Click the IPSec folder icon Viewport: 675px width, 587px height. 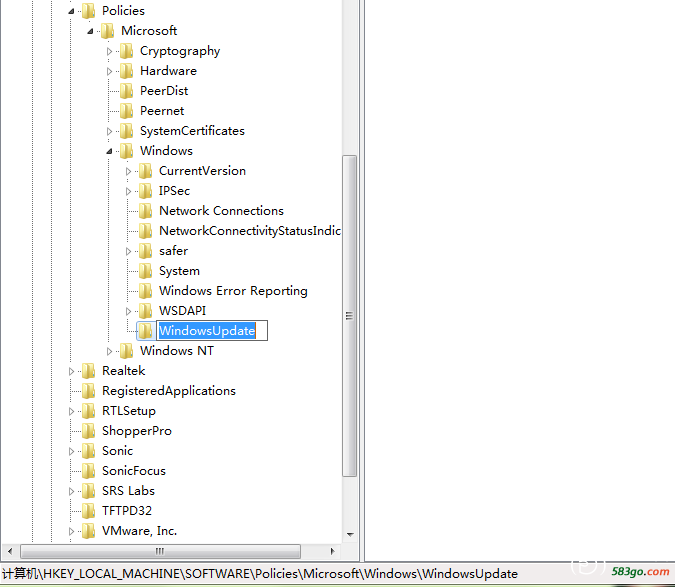(145, 191)
